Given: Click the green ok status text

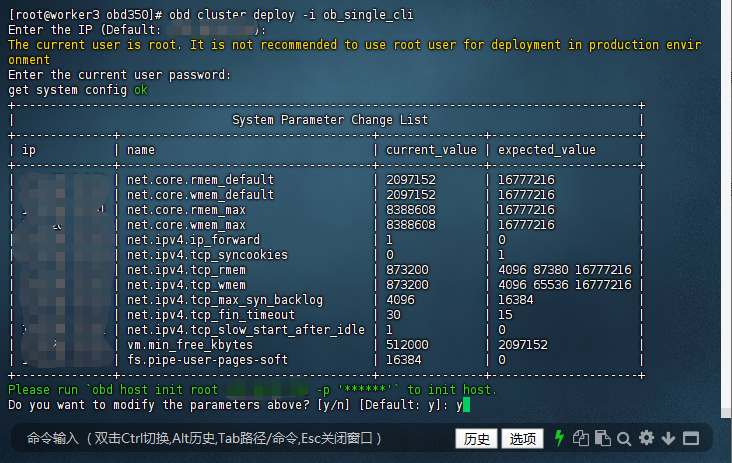Looking at the screenshot, I should (141, 90).
